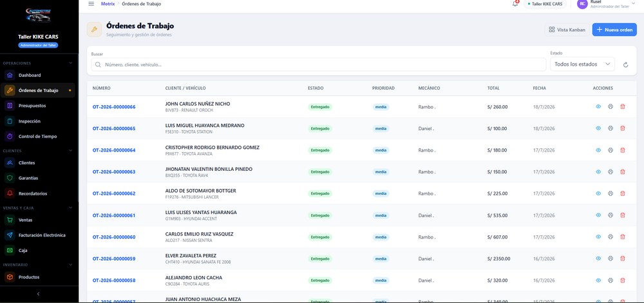Collapse the CLIENTES sidebar section
The height and width of the screenshot is (303, 644).
point(71,151)
